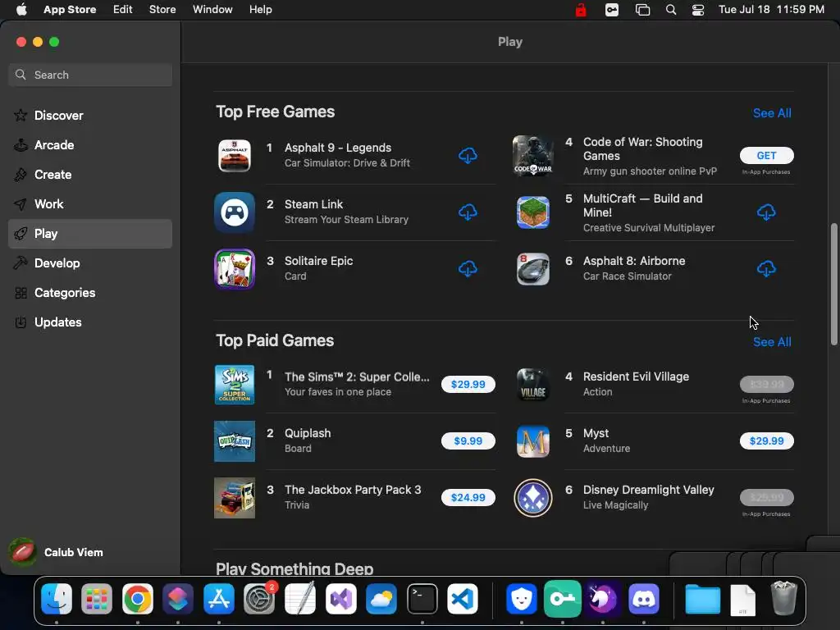Image resolution: width=840 pixels, height=630 pixels.
Task: Open the Develop section
Action: coord(90,263)
